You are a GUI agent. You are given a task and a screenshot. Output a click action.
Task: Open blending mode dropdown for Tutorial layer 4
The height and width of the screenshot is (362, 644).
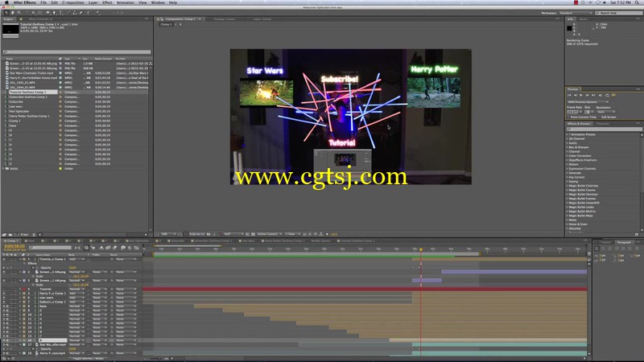tap(76, 289)
